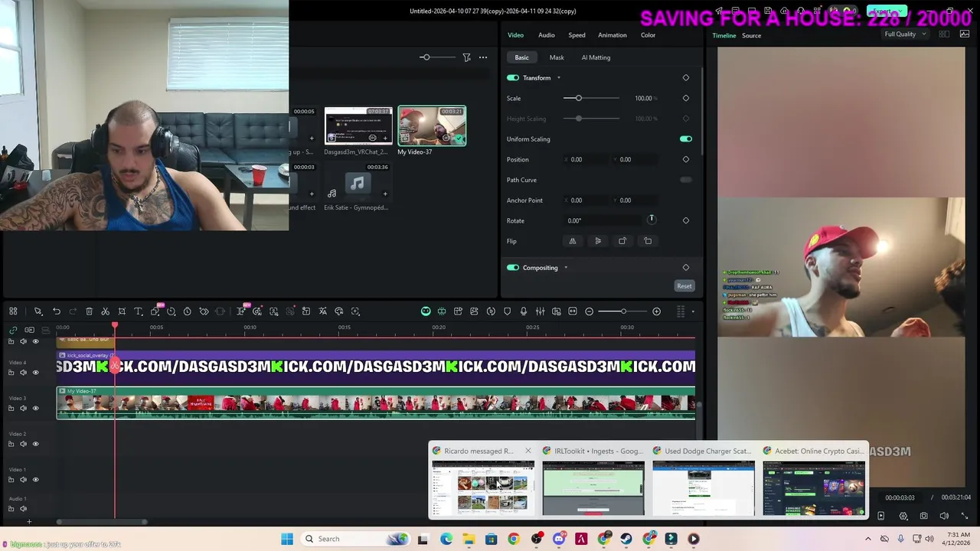This screenshot has height=551, width=980.
Task: Click the Undo arrow in timeline toolbar
Action: (57, 311)
